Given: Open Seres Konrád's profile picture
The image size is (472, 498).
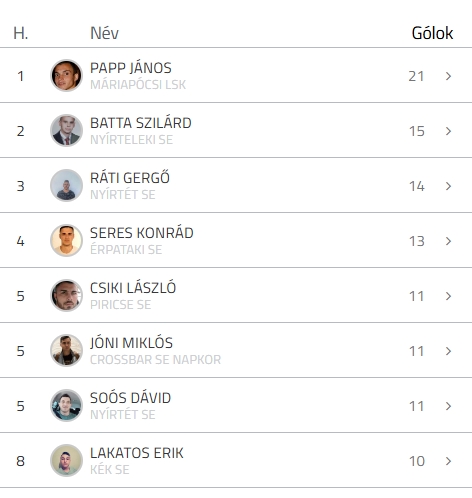Looking at the screenshot, I should pyautogui.click(x=66, y=241).
